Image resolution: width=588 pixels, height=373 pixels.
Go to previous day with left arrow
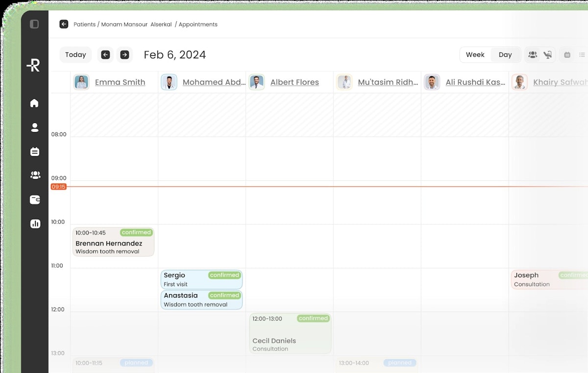click(105, 55)
